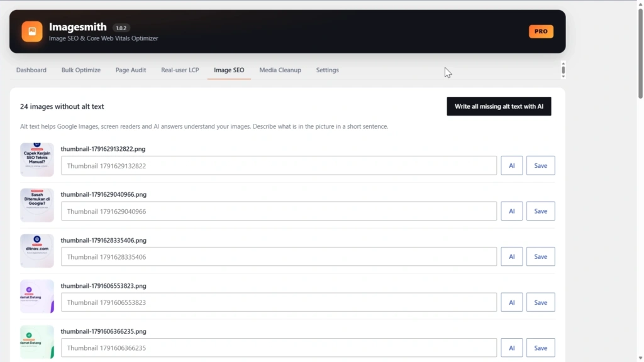
Task: Go to the Page Audit tab
Action: 131,70
